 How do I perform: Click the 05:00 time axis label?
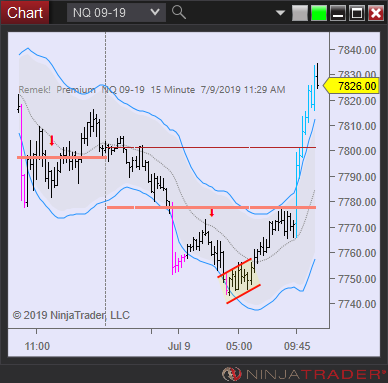239,346
